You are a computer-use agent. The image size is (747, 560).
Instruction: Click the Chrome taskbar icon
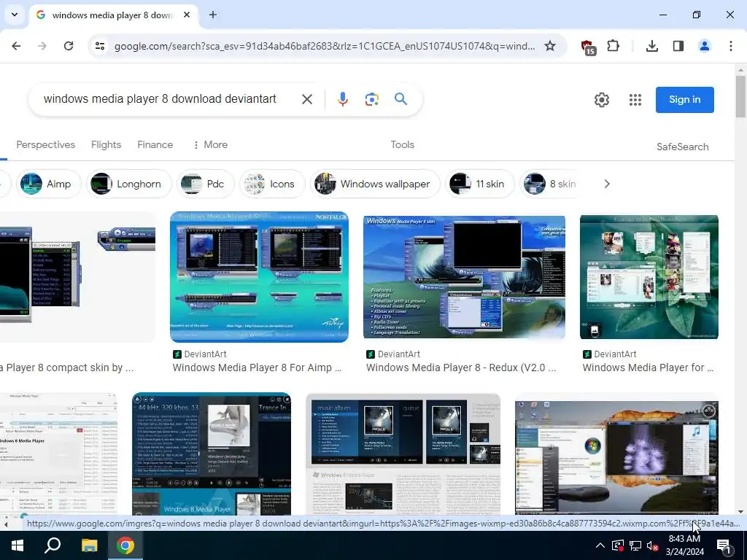(125, 545)
